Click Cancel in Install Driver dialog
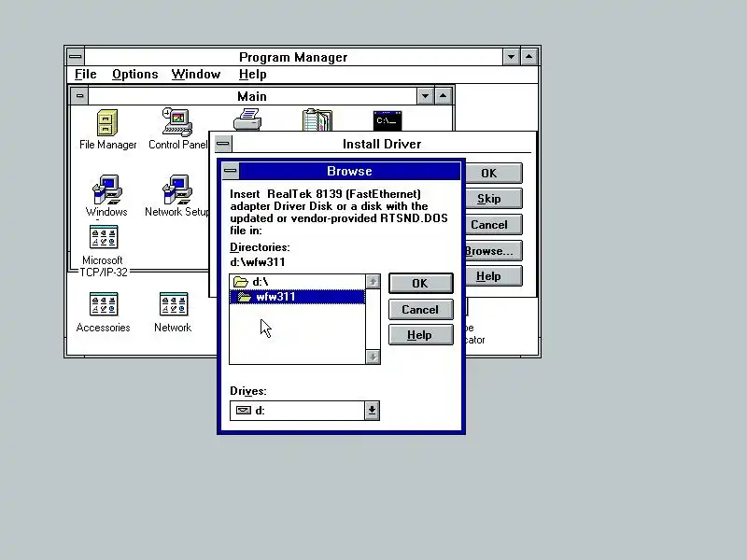This screenshot has width=747, height=560. 494,225
